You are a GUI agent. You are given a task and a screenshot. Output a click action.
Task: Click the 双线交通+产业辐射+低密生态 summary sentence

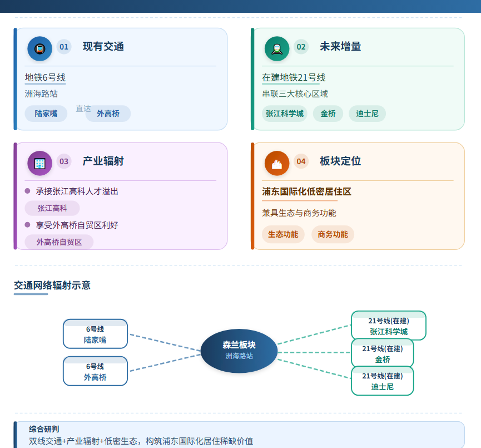point(141,441)
